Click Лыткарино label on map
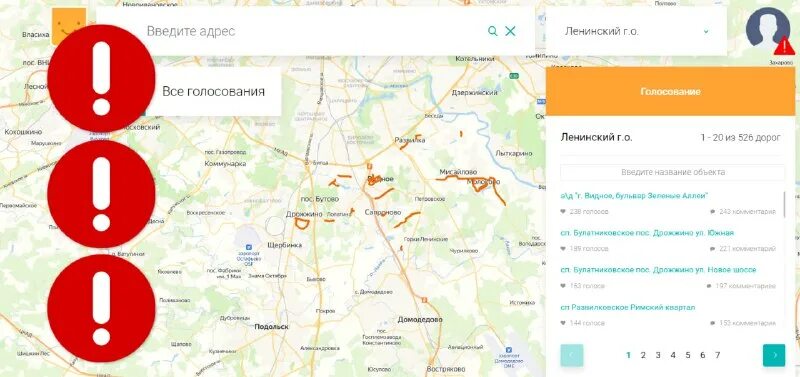This screenshot has height=377, width=800. pos(514,153)
